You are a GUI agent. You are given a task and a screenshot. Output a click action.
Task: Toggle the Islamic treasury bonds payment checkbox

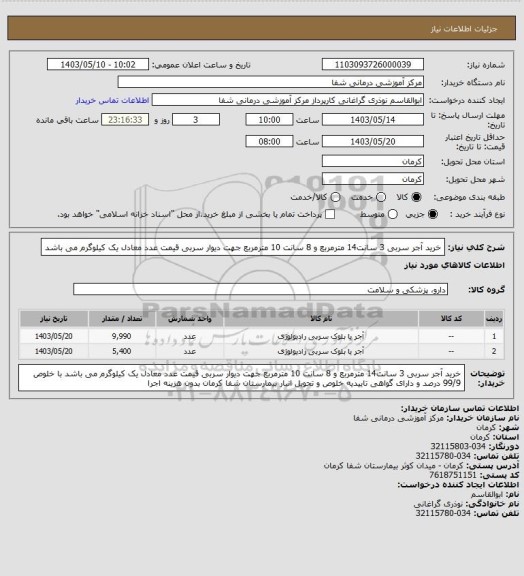coord(330,214)
